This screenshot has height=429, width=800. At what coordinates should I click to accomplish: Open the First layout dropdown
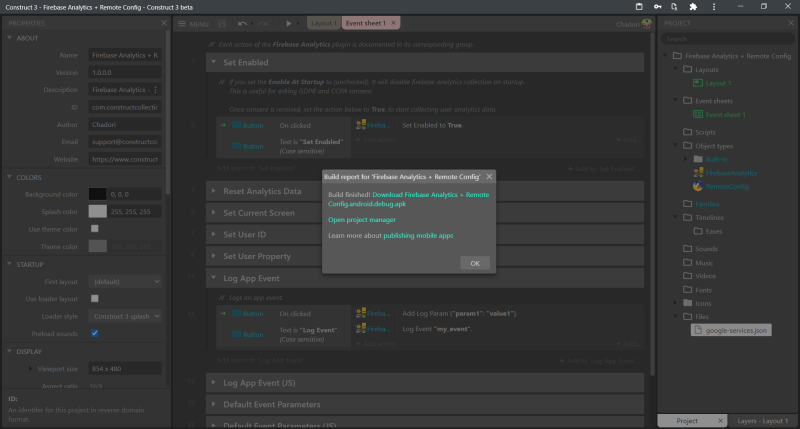(125, 282)
